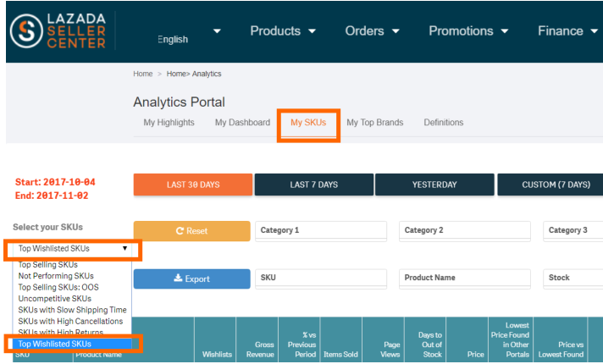Click the Lazada Seller Center logo
Viewport: 603px width, 364px height.
pyautogui.click(x=58, y=31)
